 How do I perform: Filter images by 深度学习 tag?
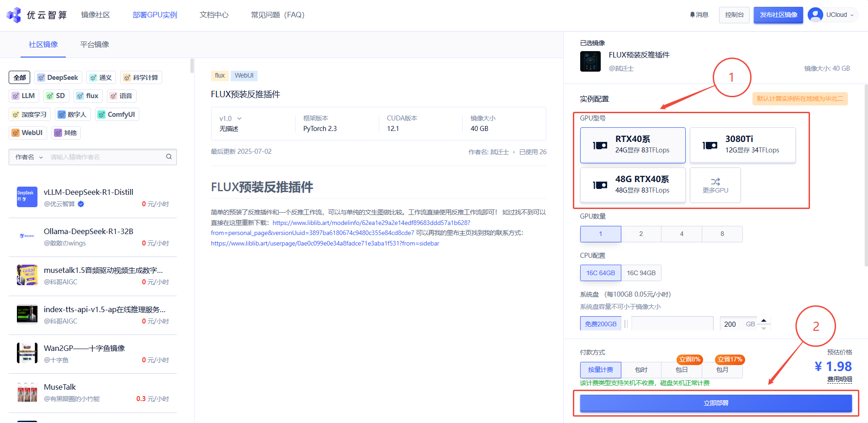point(30,115)
